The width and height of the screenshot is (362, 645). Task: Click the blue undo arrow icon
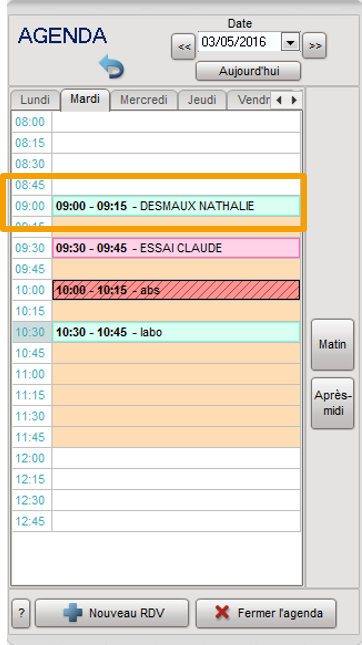pyautogui.click(x=111, y=66)
